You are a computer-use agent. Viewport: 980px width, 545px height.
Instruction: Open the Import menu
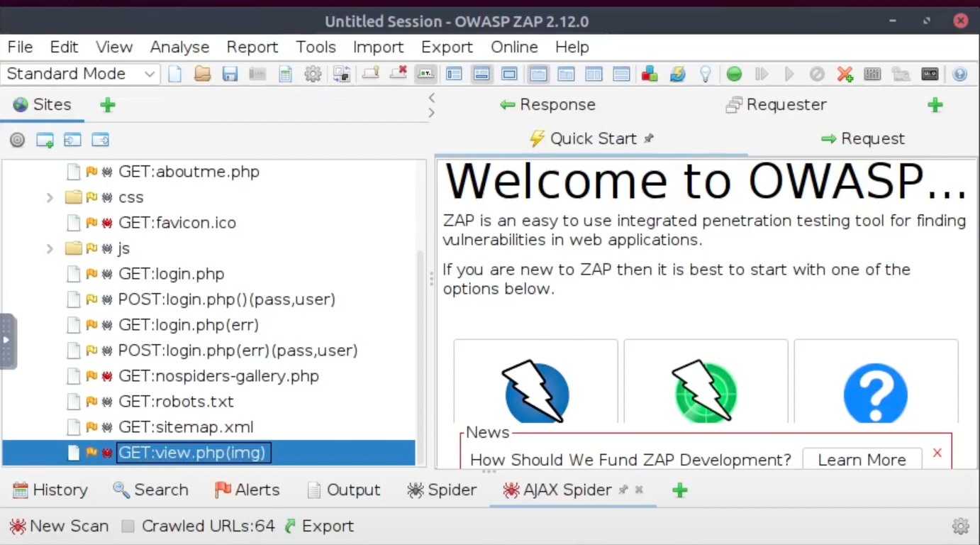pyautogui.click(x=378, y=47)
